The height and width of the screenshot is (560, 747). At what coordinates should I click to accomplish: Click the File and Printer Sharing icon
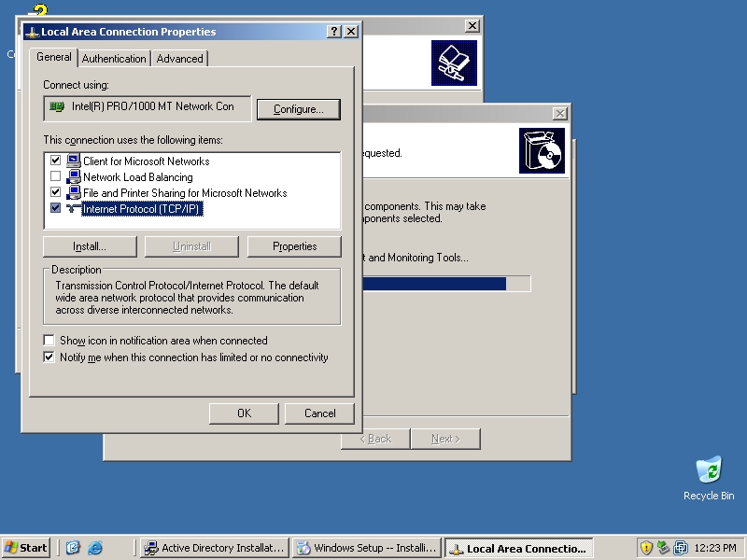(74, 193)
